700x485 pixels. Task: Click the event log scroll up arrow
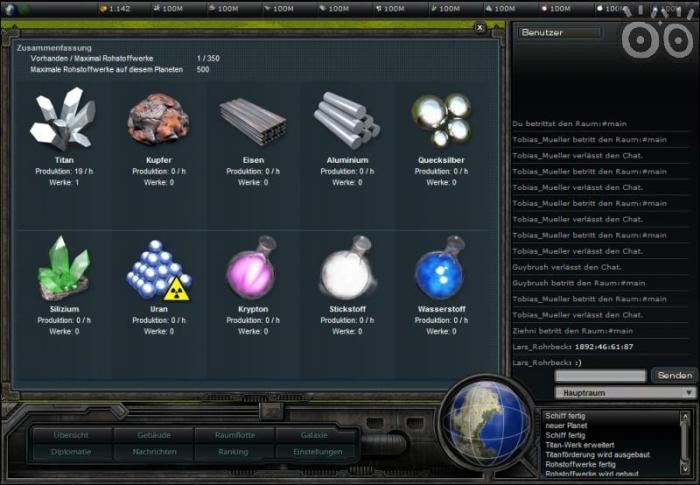point(684,417)
